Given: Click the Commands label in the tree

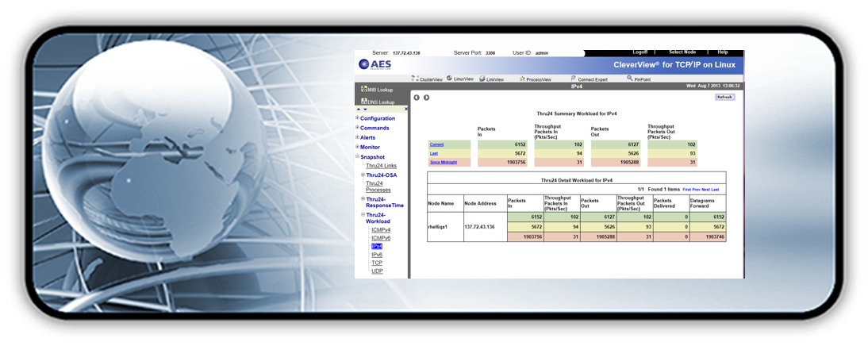Looking at the screenshot, I should (374, 128).
